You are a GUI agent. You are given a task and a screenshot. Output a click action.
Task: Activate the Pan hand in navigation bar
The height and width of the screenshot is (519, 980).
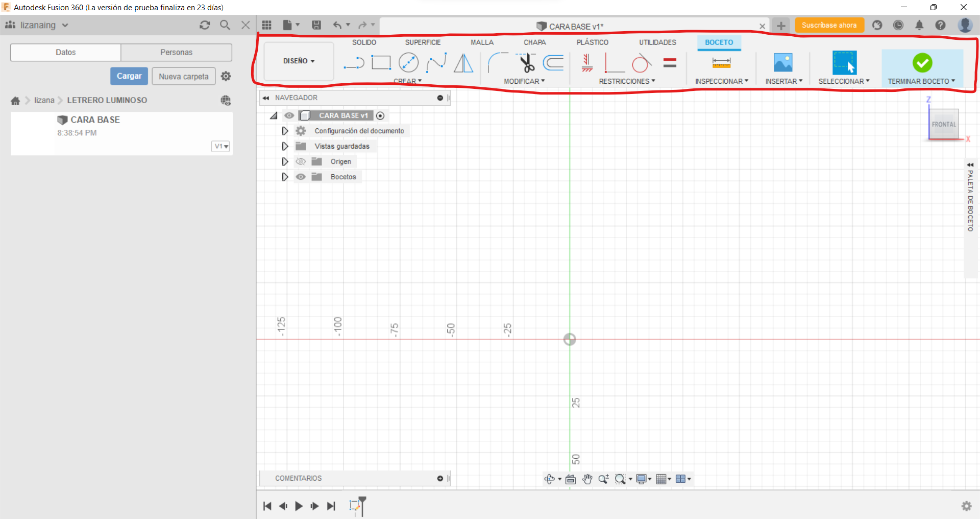pyautogui.click(x=587, y=479)
